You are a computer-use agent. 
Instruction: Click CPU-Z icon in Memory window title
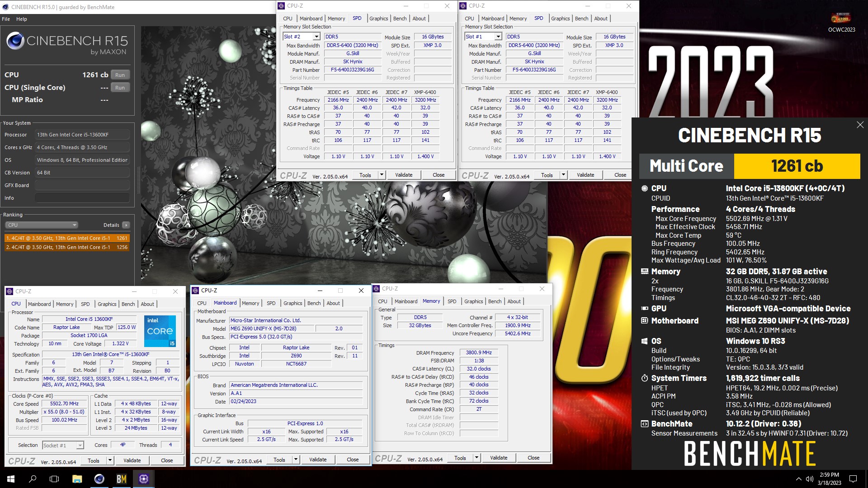point(376,289)
